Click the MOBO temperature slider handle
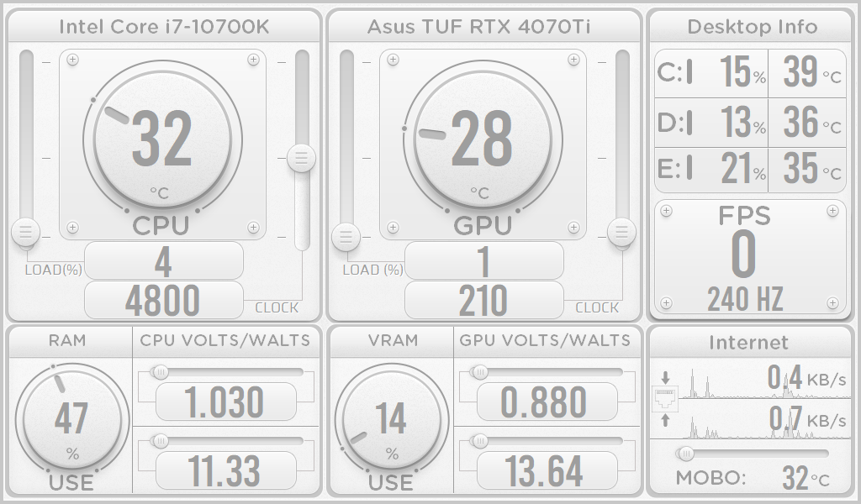The image size is (861, 504). 686,454
